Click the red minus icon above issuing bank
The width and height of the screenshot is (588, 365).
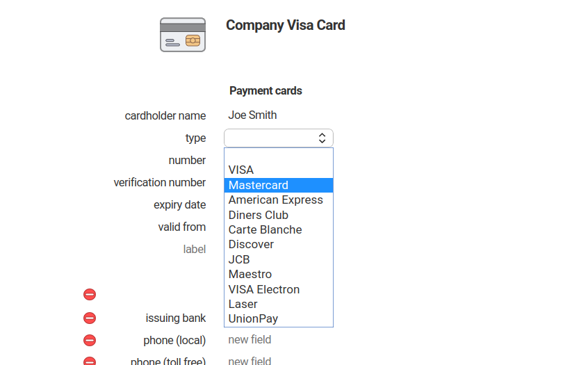[90, 294]
